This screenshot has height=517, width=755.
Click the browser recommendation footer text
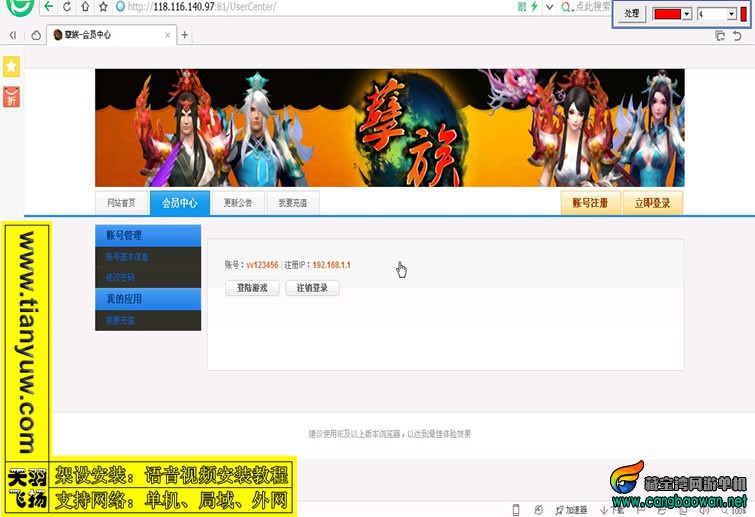point(390,434)
